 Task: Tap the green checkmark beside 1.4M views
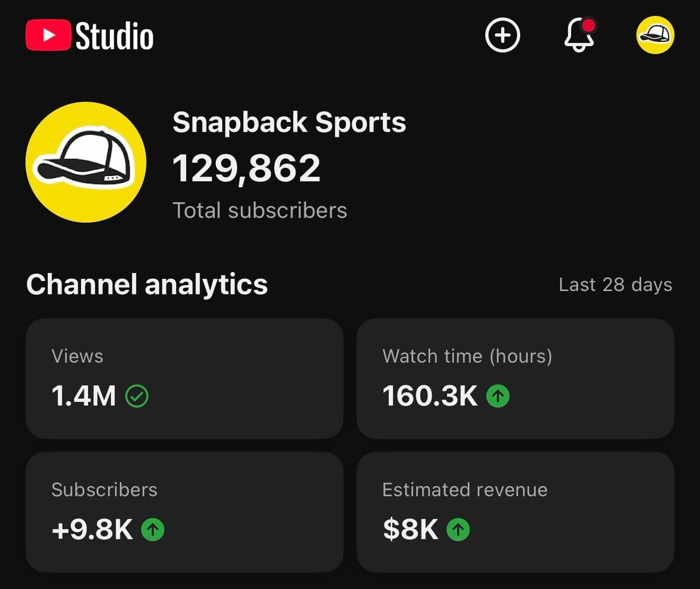[137, 397]
